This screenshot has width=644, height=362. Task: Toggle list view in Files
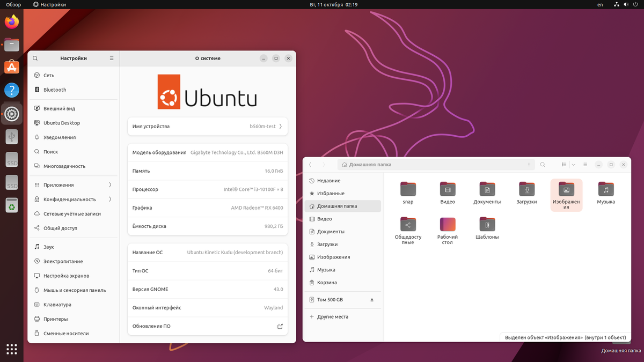tap(564, 165)
